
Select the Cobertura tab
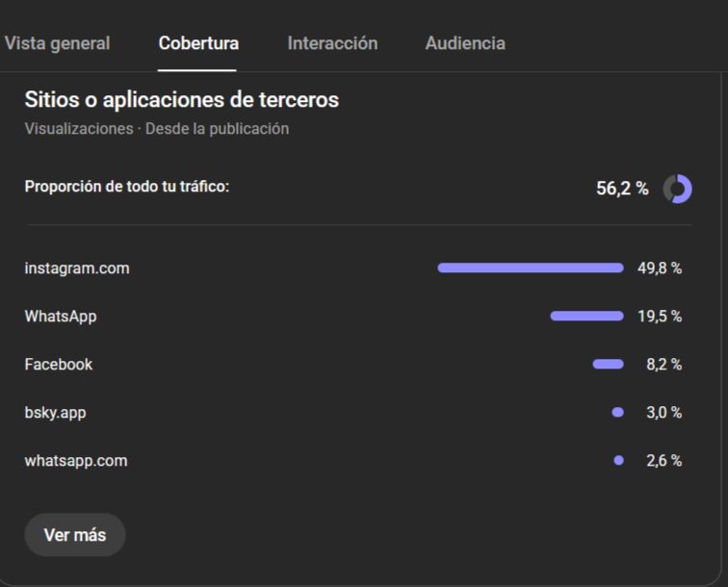click(198, 43)
